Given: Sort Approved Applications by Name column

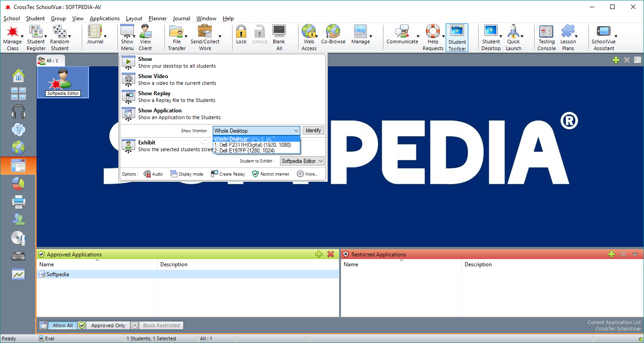Looking at the screenshot, I should [x=97, y=264].
